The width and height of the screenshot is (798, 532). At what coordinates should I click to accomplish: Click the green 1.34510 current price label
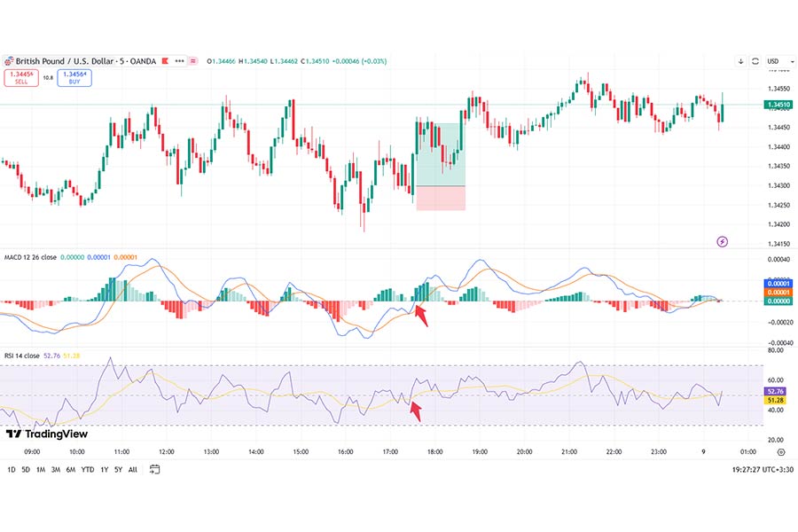tap(778, 105)
